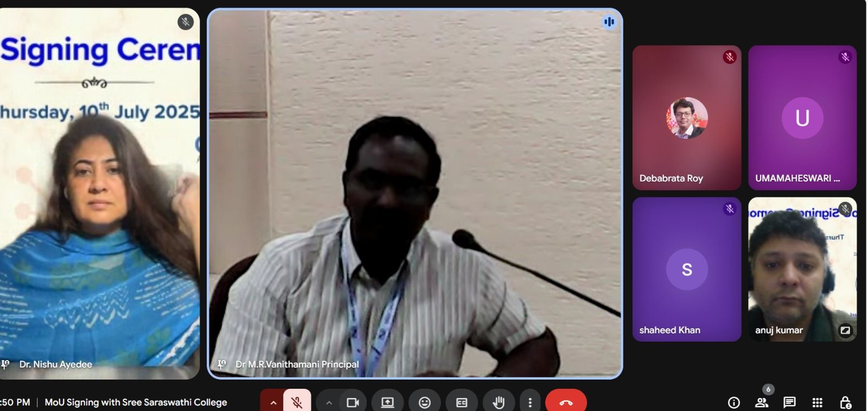Image resolution: width=868 pixels, height=411 pixels.
Task: Click muted mic icon on shaheed Khan tile
Action: coord(730,209)
